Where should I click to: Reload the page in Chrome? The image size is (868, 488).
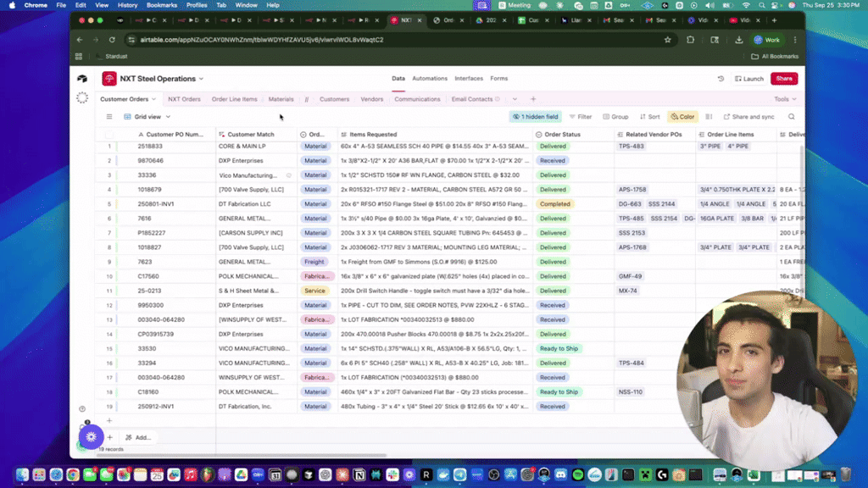[x=112, y=40]
